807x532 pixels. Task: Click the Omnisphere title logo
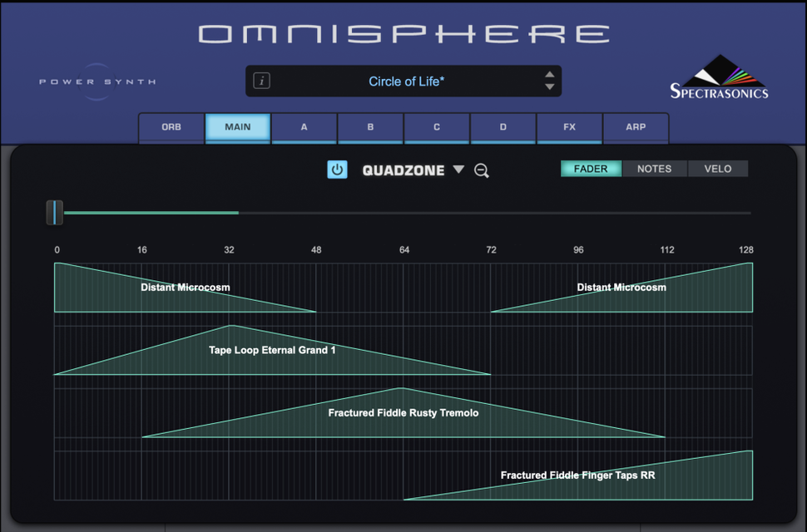[403, 33]
